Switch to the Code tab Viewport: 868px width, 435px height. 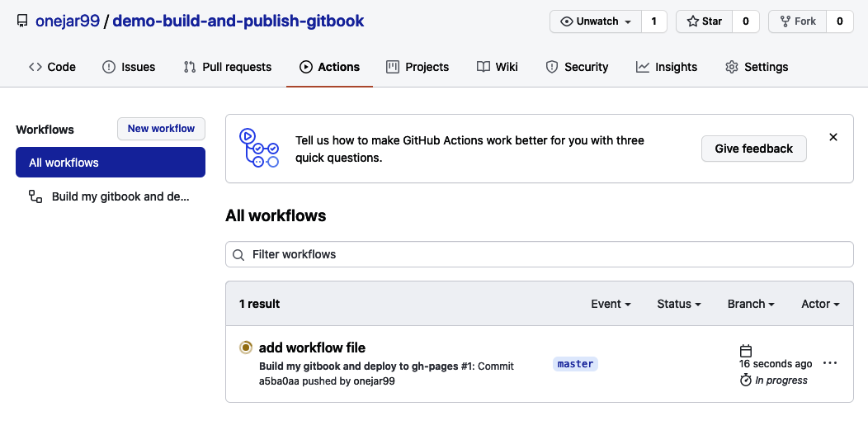52,67
